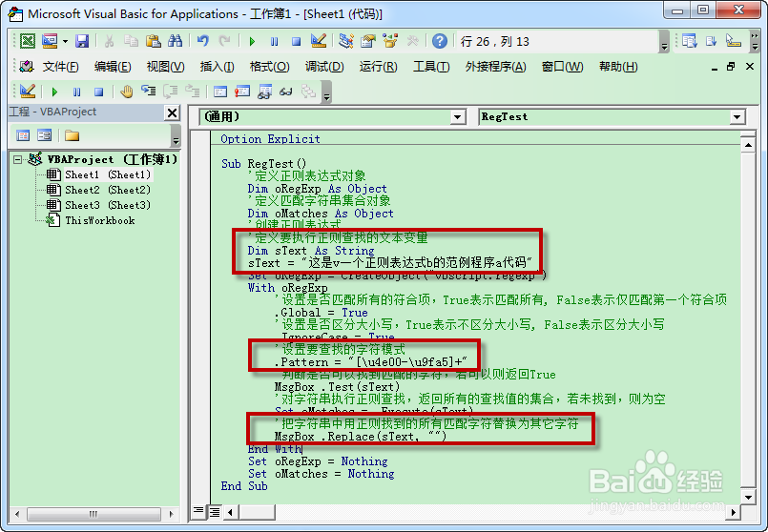
Task: Collapse the VBAProject (工作簿1) tree node
Action: (17, 159)
